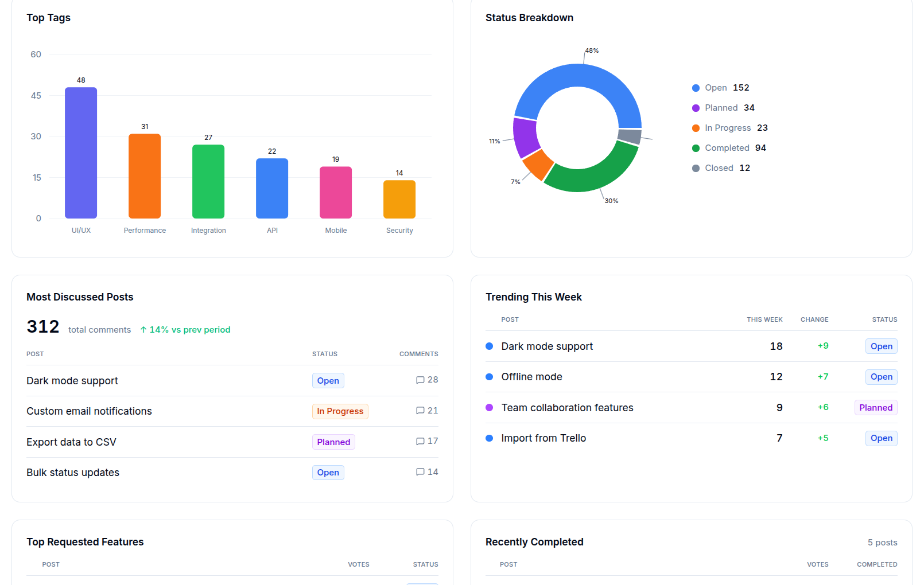The height and width of the screenshot is (585, 924).
Task: Open Import from Trello post
Action: coord(543,438)
